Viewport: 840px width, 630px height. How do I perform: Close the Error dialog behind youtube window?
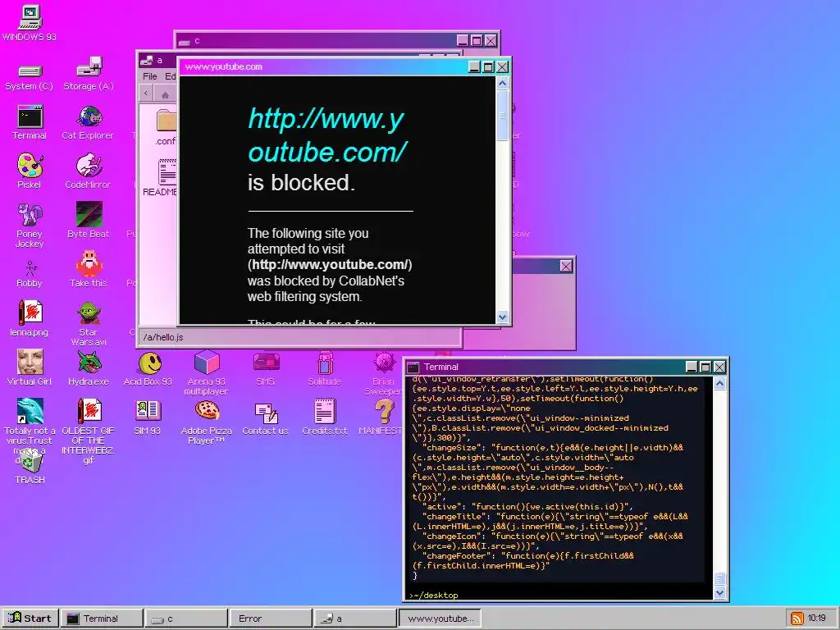click(x=566, y=267)
